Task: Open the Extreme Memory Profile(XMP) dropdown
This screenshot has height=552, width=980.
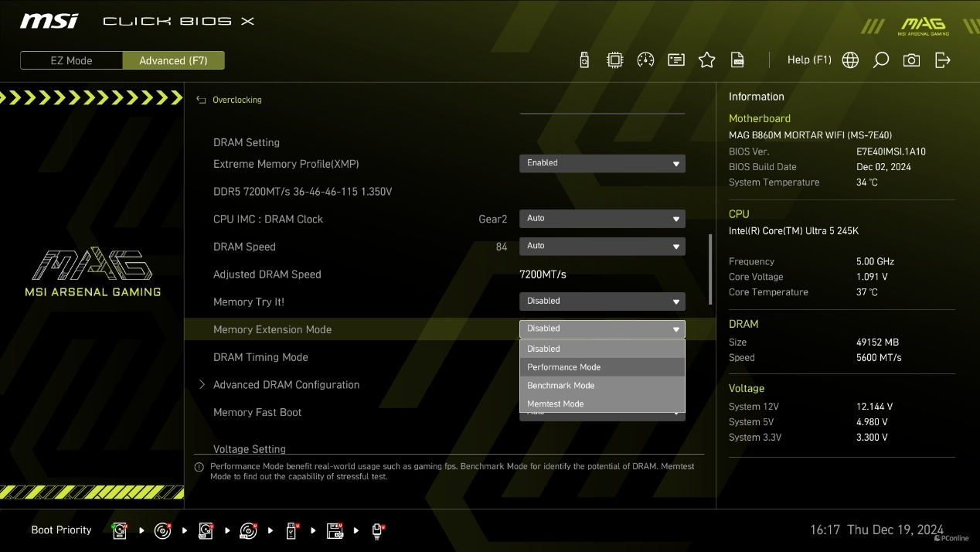Action: [x=601, y=163]
